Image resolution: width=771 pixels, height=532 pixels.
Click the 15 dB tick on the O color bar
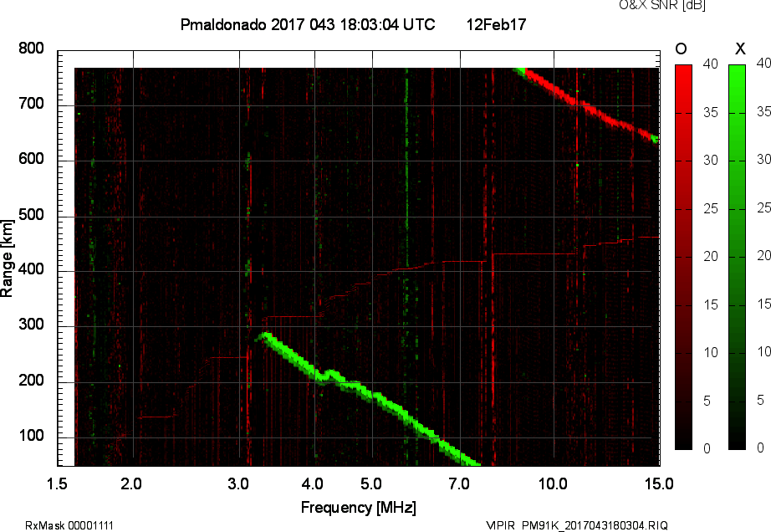[x=710, y=304]
